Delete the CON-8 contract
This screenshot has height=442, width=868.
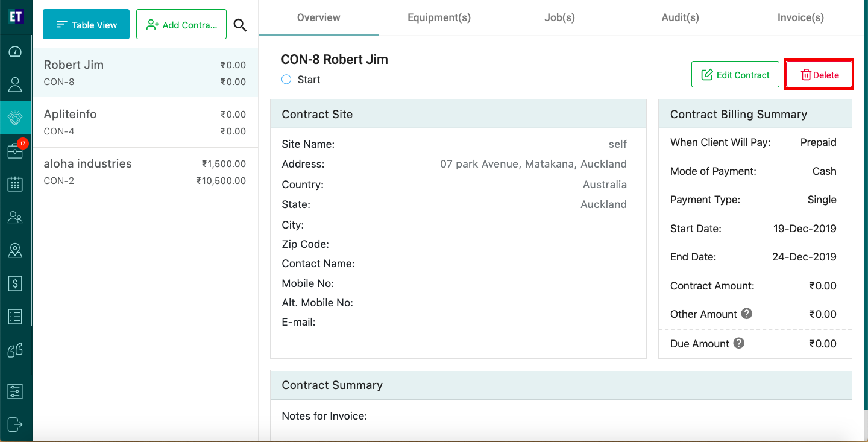coord(819,75)
